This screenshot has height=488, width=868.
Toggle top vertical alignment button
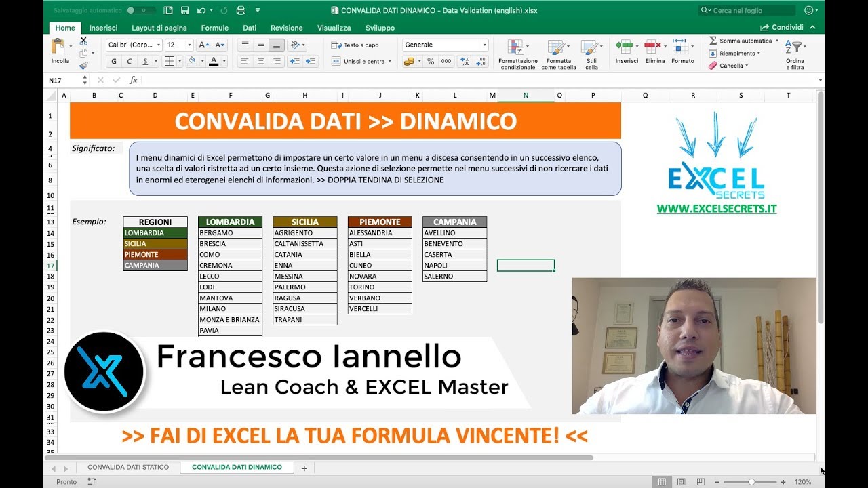click(x=245, y=45)
